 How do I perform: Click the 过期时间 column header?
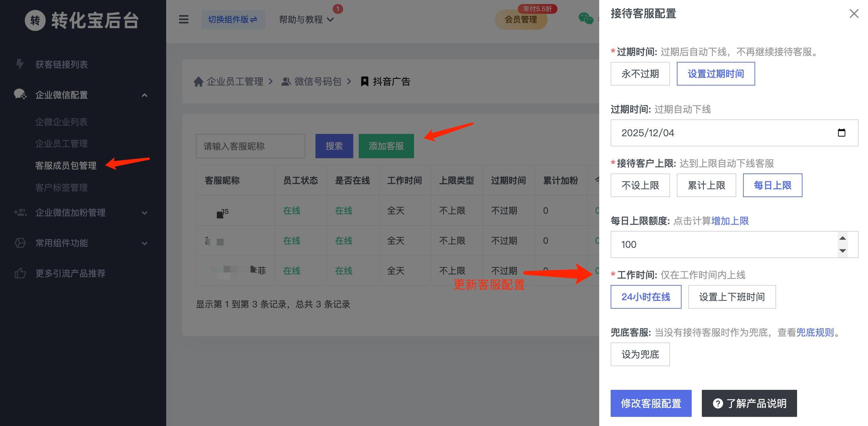coord(508,181)
